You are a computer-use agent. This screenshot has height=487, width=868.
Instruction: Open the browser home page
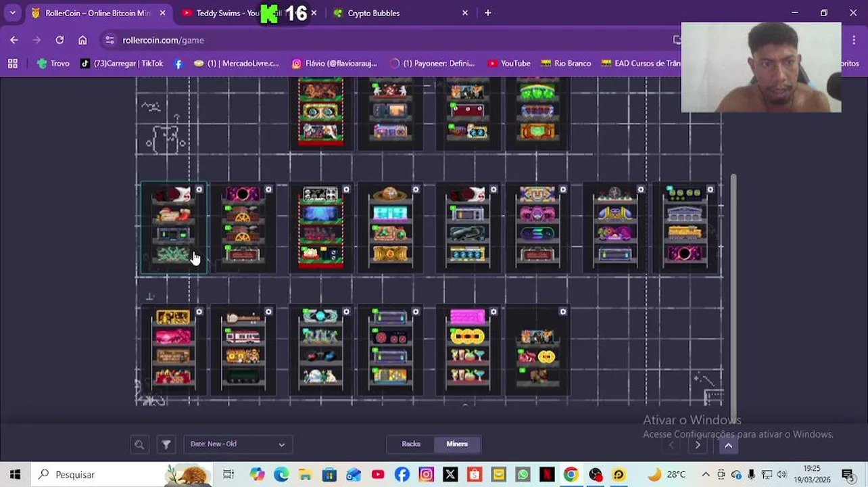[82, 40]
